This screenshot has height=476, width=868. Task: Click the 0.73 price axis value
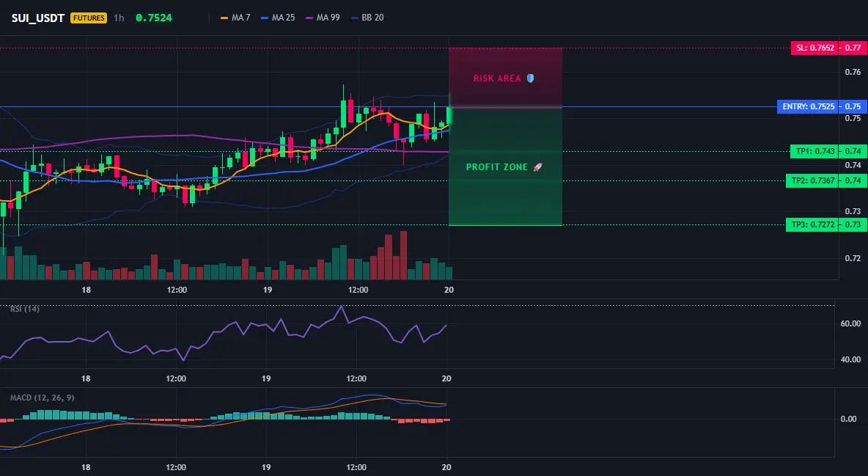click(853, 212)
